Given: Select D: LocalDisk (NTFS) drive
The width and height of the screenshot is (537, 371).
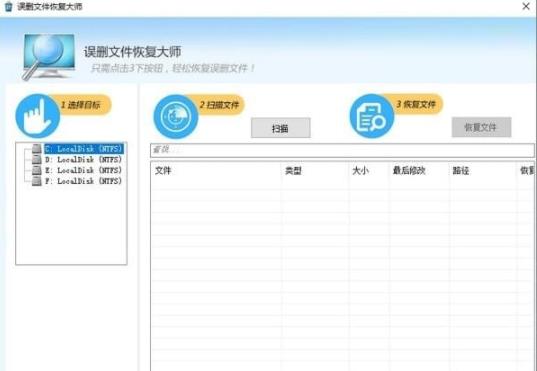Looking at the screenshot, I should 84,160.
